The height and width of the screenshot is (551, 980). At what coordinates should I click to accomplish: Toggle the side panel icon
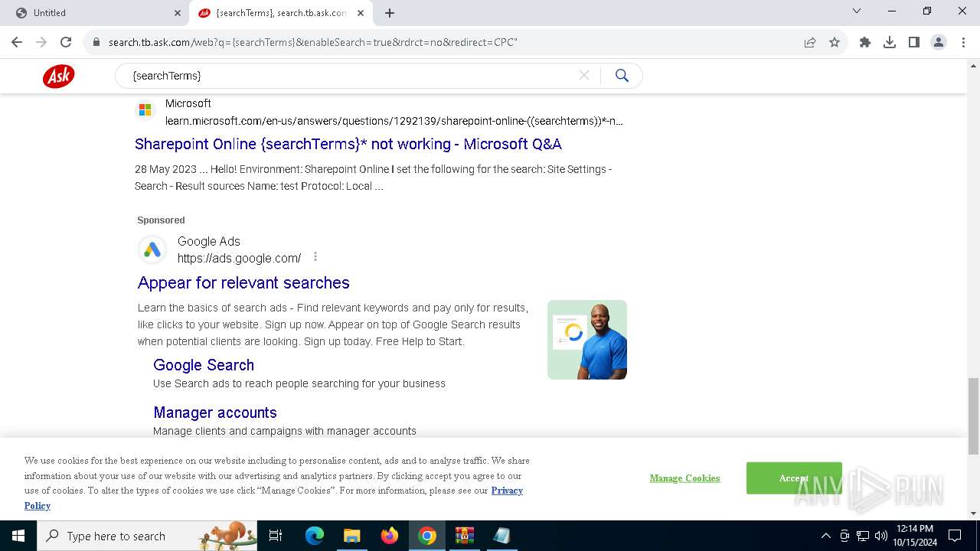click(914, 42)
